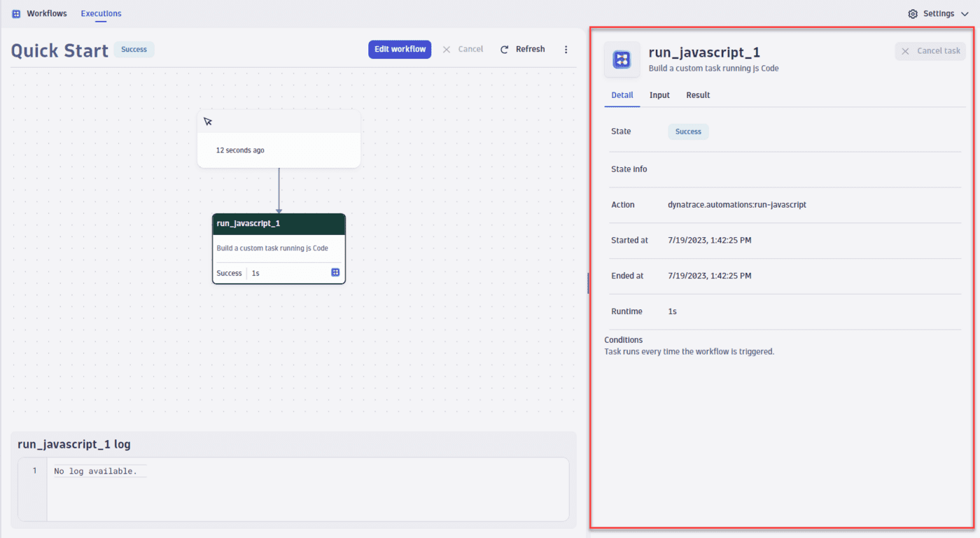Click the X icon on Cancel task button

click(905, 51)
